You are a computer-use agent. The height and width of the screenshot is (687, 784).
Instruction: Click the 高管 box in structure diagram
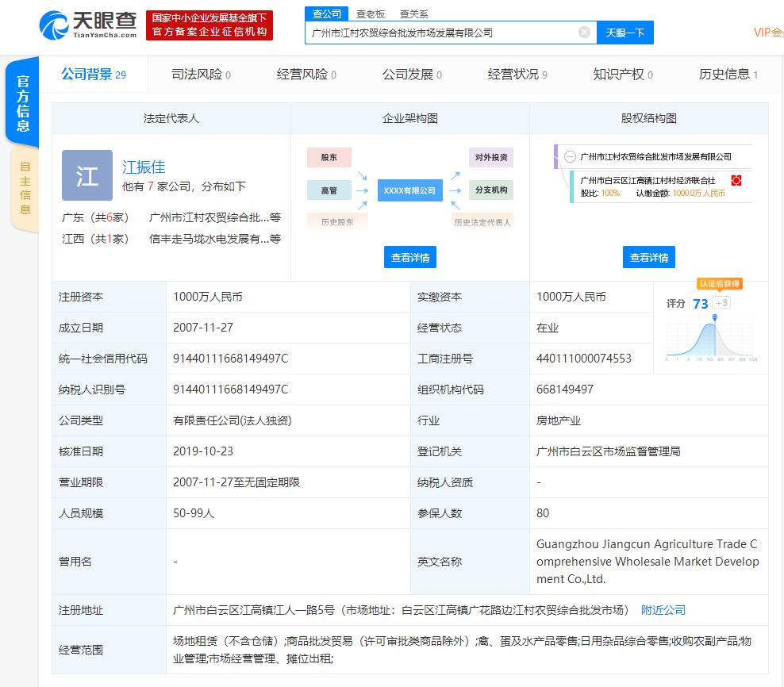(x=329, y=190)
